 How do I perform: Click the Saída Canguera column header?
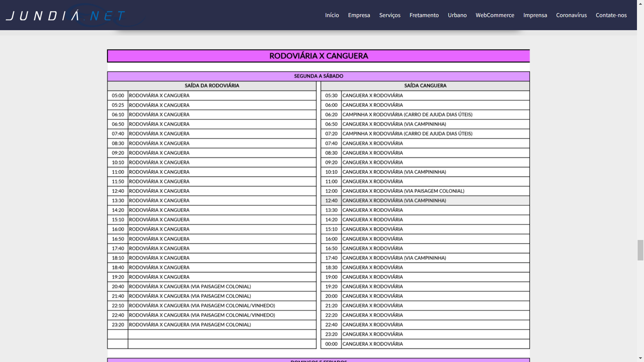point(425,86)
